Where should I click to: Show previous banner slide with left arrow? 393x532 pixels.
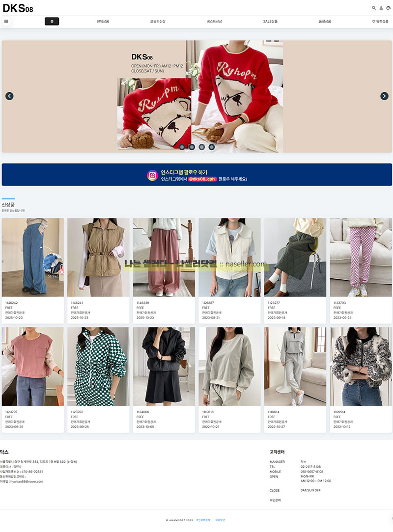9,96
